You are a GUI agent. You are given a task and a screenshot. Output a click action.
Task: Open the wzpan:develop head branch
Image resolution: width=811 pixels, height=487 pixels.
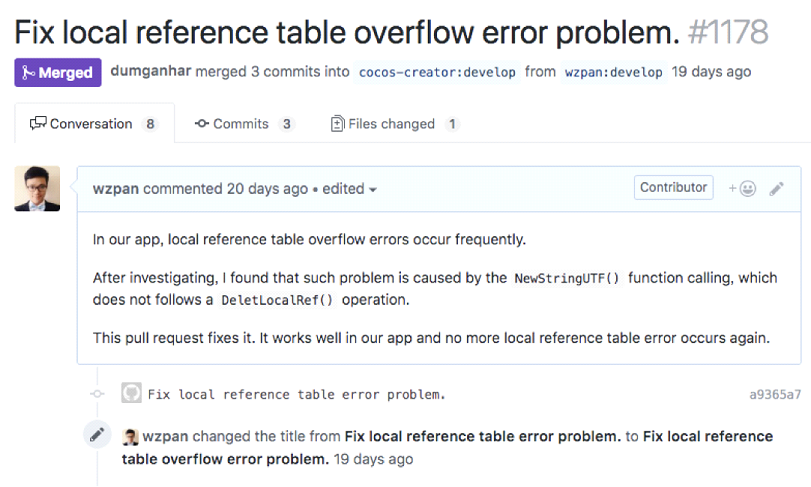[x=613, y=72]
